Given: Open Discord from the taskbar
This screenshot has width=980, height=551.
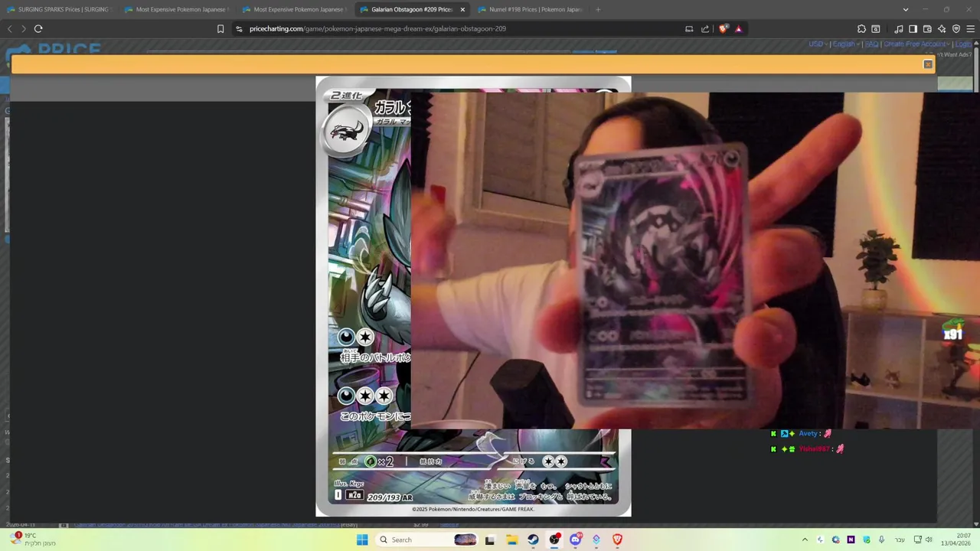Looking at the screenshot, I should point(575,540).
